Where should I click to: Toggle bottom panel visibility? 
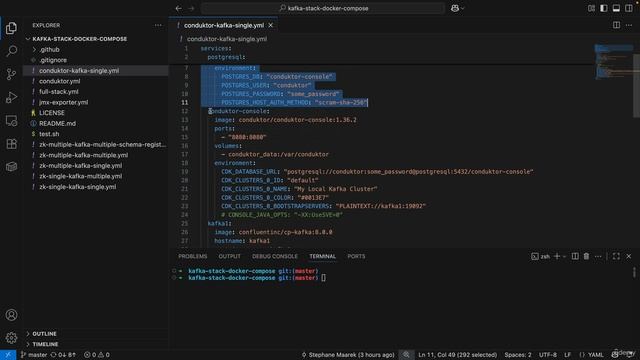click(x=616, y=8)
